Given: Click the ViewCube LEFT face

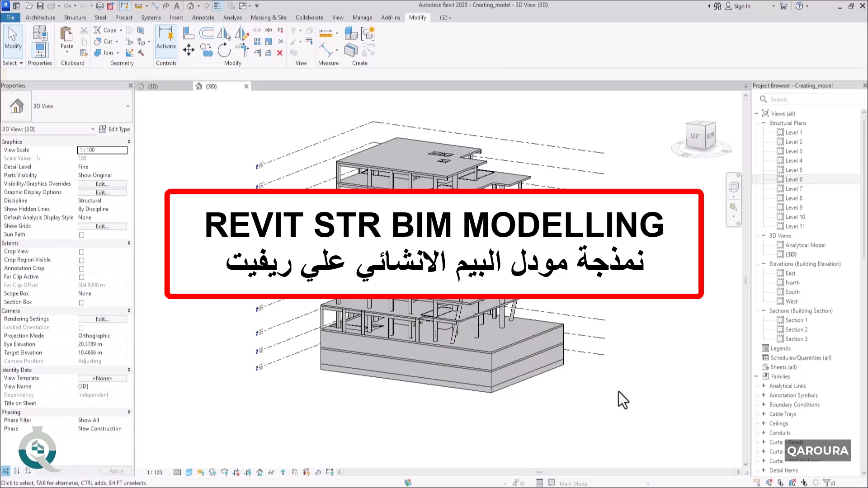Looking at the screenshot, I should [x=695, y=136].
